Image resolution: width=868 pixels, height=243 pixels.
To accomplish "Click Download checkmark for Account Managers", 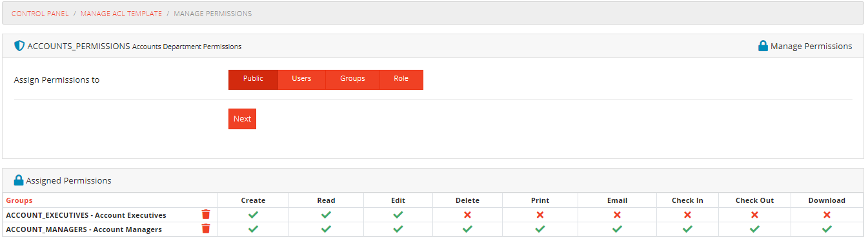I will point(827,229).
